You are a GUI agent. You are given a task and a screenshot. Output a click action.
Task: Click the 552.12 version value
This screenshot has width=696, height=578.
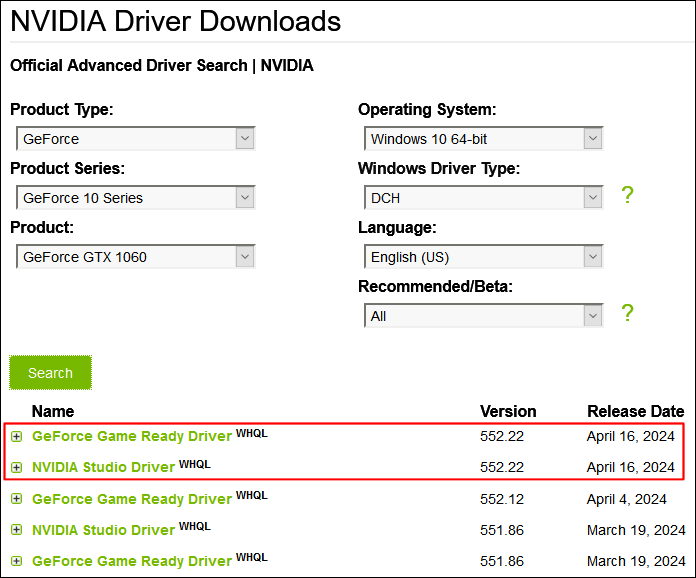502,499
